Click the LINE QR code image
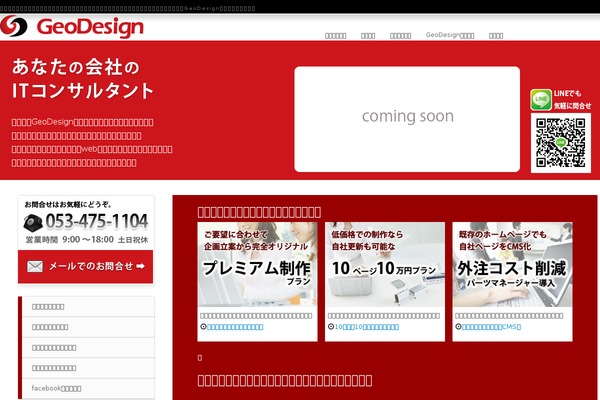 point(561,143)
